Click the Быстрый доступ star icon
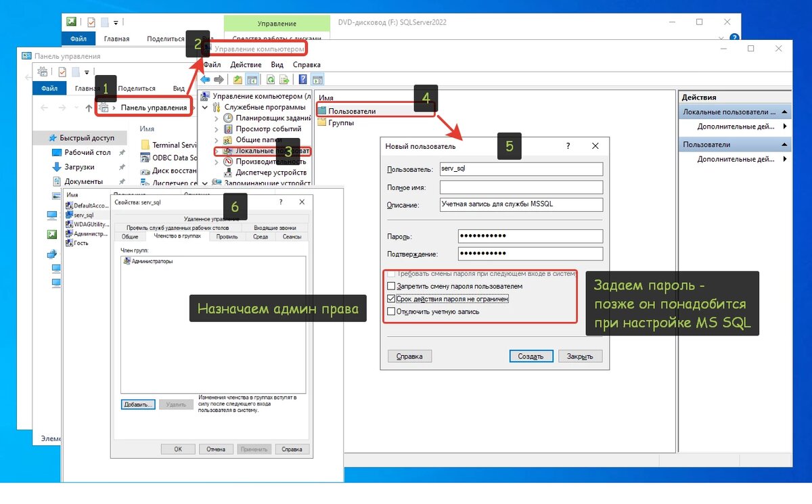 pos(53,137)
